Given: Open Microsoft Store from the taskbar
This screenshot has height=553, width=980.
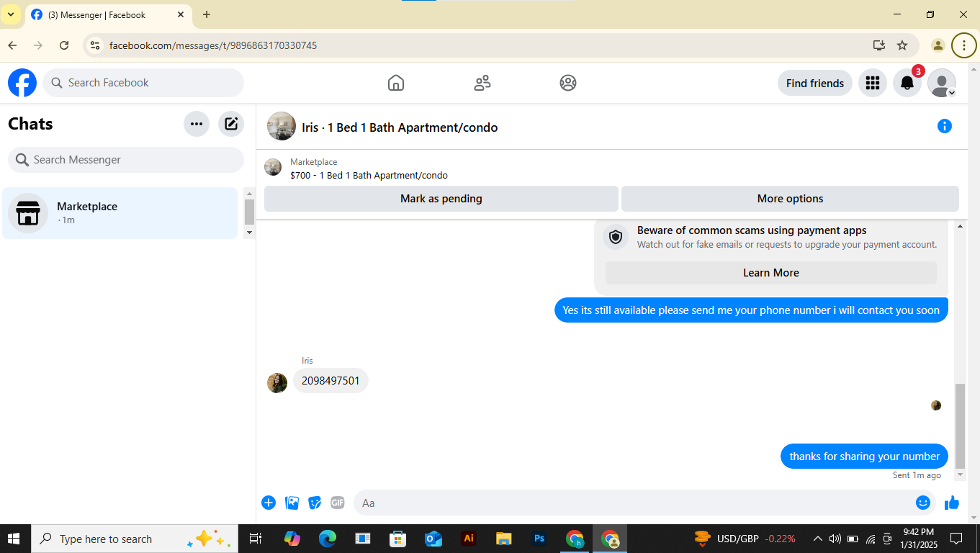Looking at the screenshot, I should pyautogui.click(x=398, y=539).
